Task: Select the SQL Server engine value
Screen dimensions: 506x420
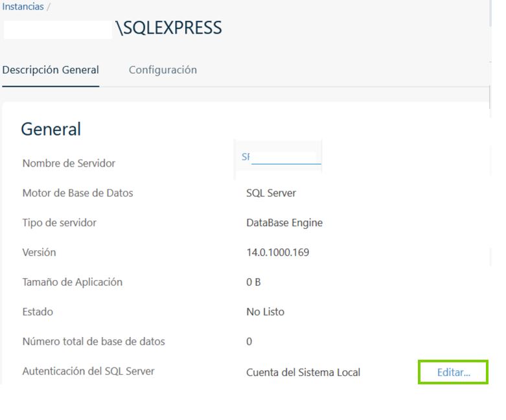Action: click(271, 193)
